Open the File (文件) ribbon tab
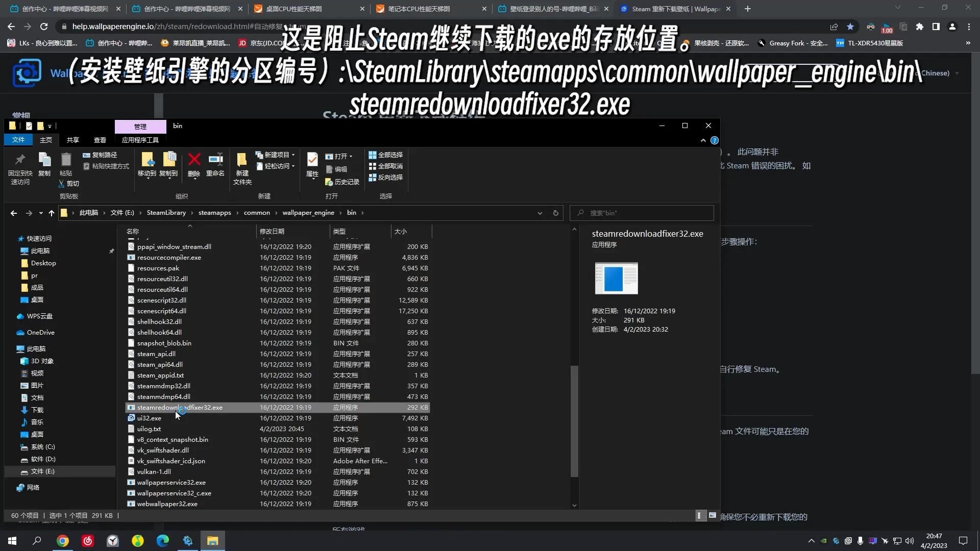The width and height of the screenshot is (980, 551). (x=18, y=140)
